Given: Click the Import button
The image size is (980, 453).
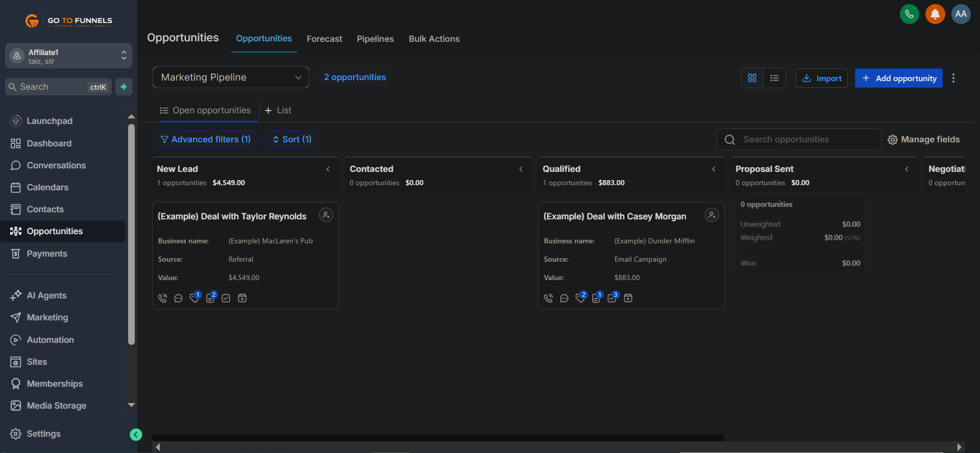Looking at the screenshot, I should click(x=821, y=78).
